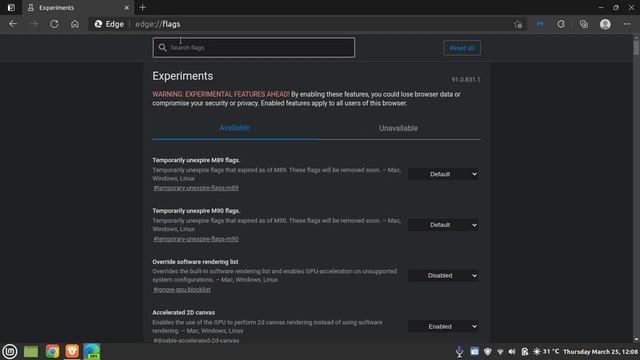Focus the Search flags input field
This screenshot has height=360, width=640.
pos(254,48)
